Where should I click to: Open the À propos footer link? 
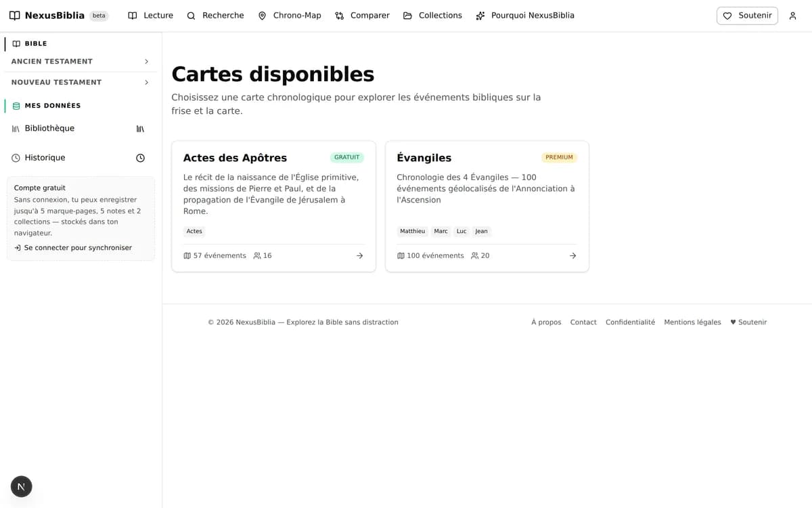(x=546, y=322)
